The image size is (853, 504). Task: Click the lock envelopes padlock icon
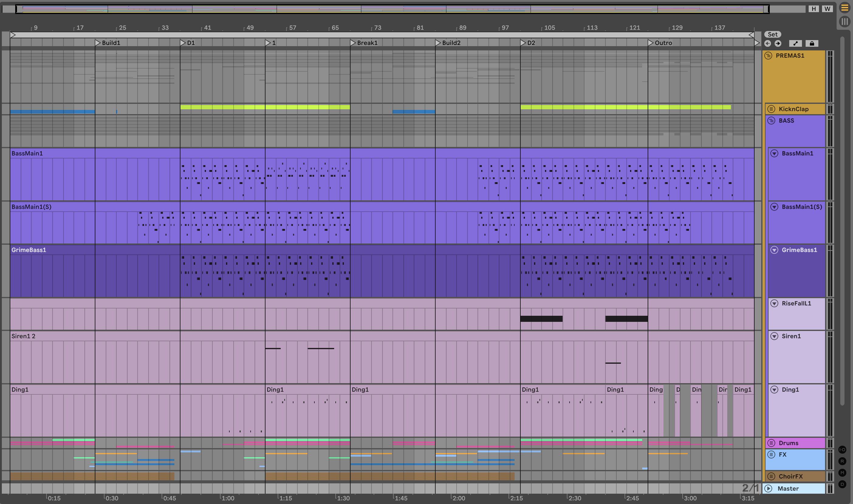tap(812, 43)
